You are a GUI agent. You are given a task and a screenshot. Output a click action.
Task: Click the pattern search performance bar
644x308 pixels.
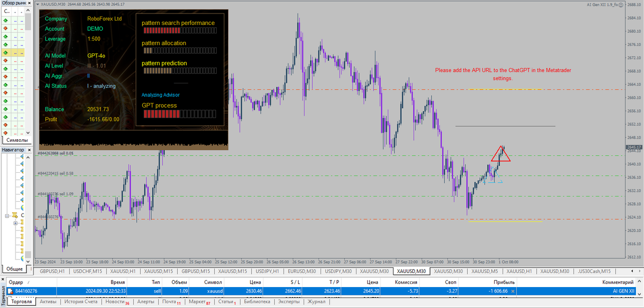pyautogui.click(x=180, y=30)
